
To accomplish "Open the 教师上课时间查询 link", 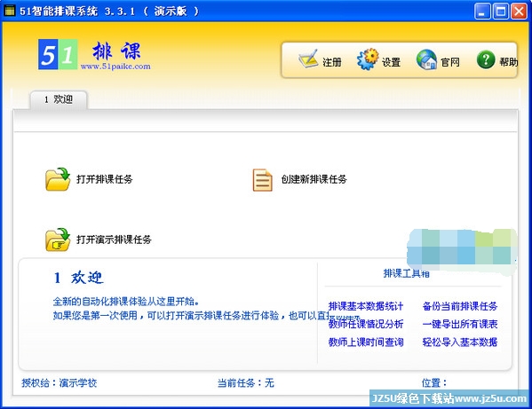I will (x=366, y=342).
